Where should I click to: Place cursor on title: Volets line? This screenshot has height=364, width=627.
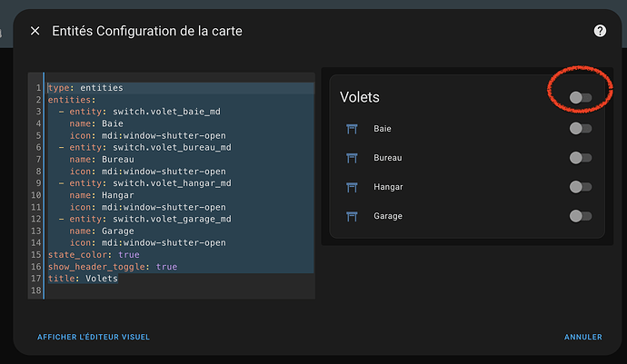[x=84, y=279]
